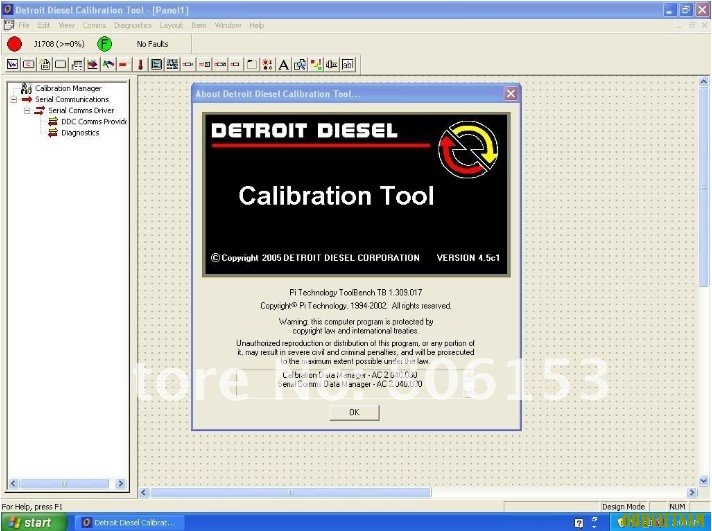Screen dimensions: 712x531
Task: Collapse the Serial Communications tree node
Action: coord(14,99)
